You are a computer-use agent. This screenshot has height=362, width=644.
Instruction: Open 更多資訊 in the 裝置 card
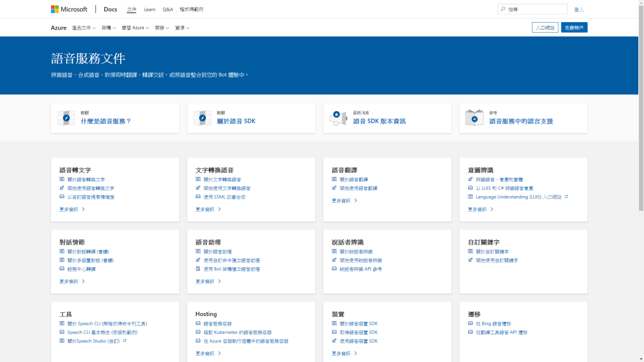pos(344,353)
